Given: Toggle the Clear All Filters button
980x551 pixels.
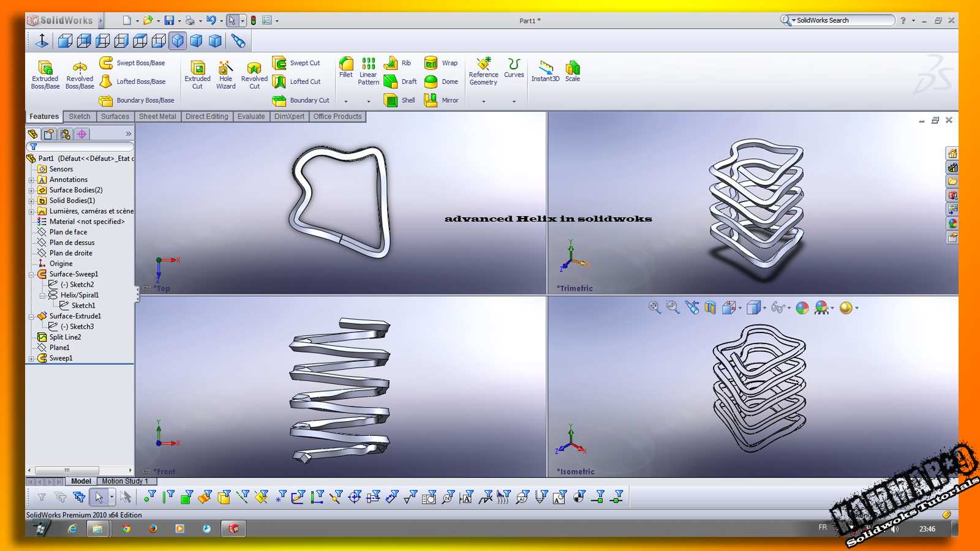Looking at the screenshot, I should point(60,497).
